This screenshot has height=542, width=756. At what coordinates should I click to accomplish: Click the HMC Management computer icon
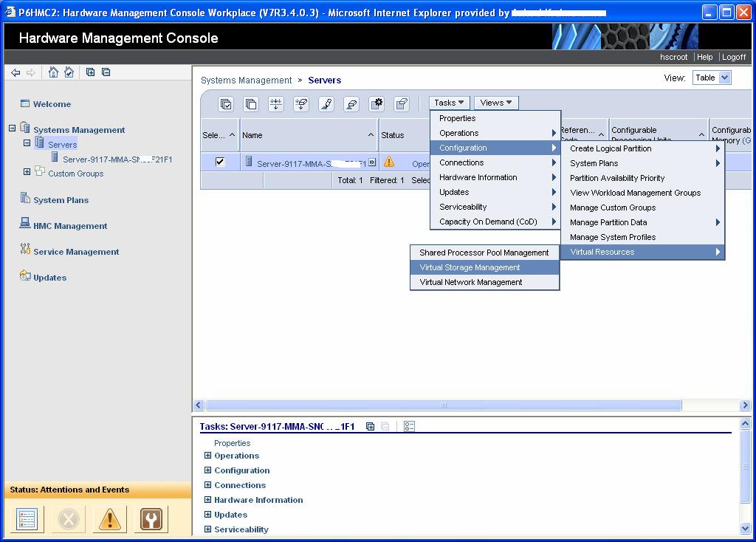pyautogui.click(x=25, y=223)
